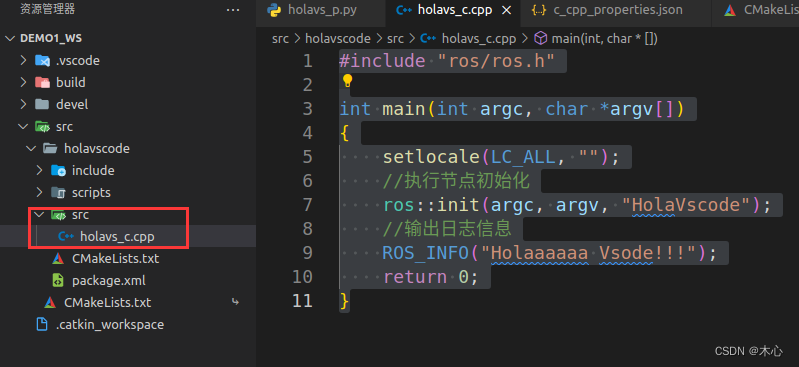Click the //执行节点初始化 comment
799x367 pixels.
coord(457,181)
